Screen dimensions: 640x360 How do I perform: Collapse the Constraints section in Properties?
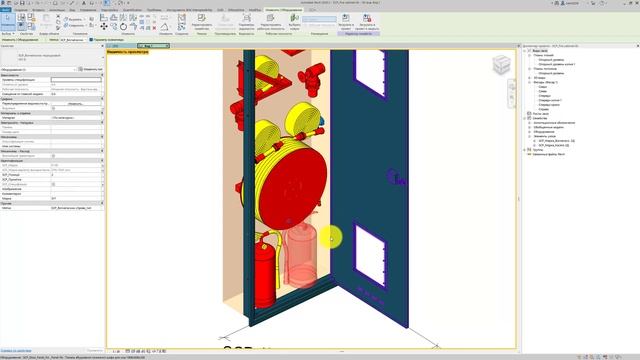pyautogui.click(x=102, y=75)
